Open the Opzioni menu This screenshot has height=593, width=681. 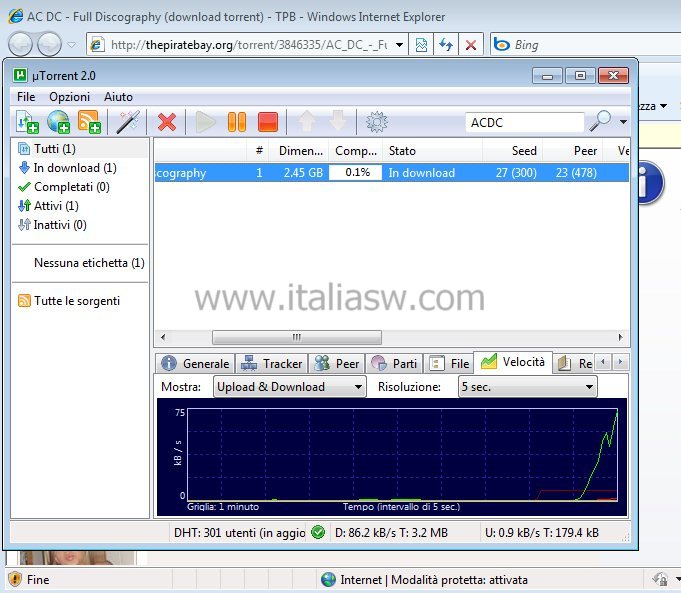(x=69, y=96)
